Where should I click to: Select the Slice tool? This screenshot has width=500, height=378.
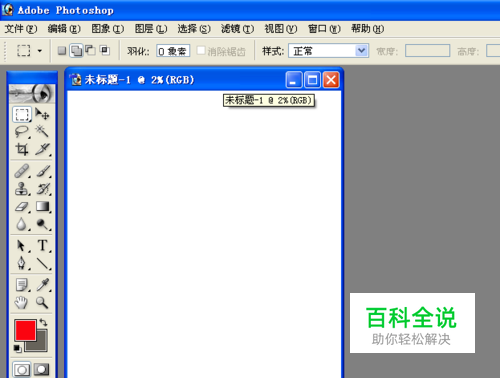pyautogui.click(x=42, y=149)
